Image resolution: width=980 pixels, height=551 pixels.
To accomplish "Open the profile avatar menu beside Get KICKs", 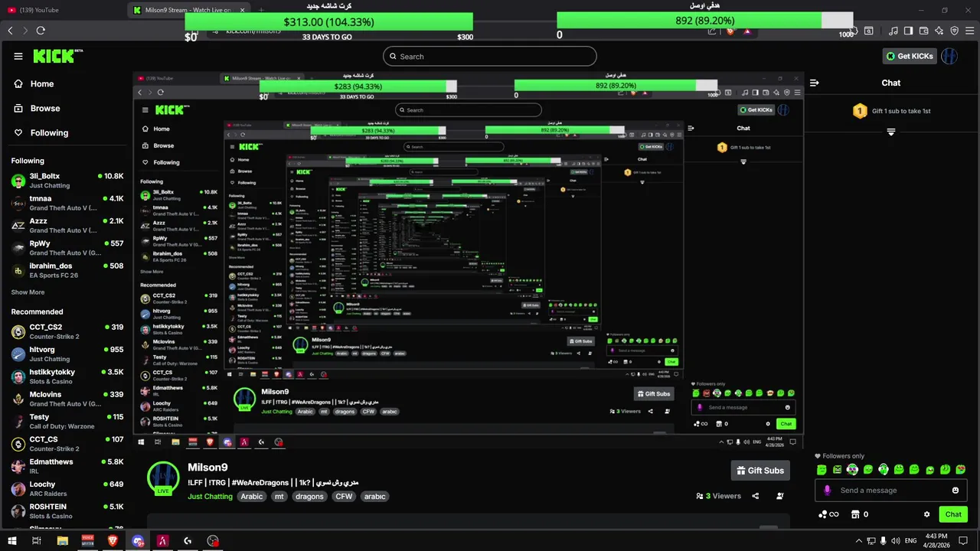I will tap(949, 56).
